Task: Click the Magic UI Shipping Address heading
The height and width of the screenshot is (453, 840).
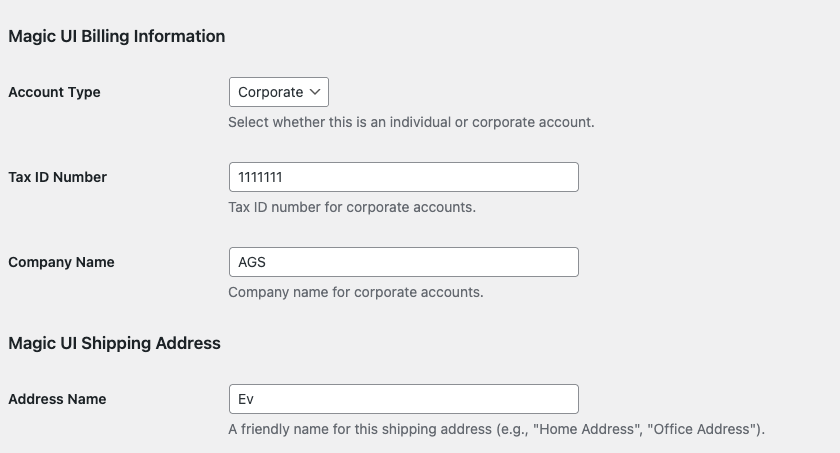Action: 114,343
